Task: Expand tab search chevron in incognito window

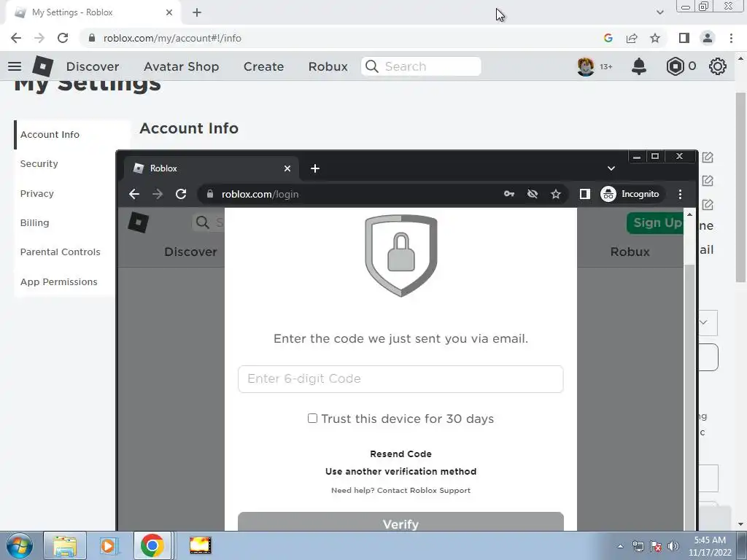Action: pos(611,168)
